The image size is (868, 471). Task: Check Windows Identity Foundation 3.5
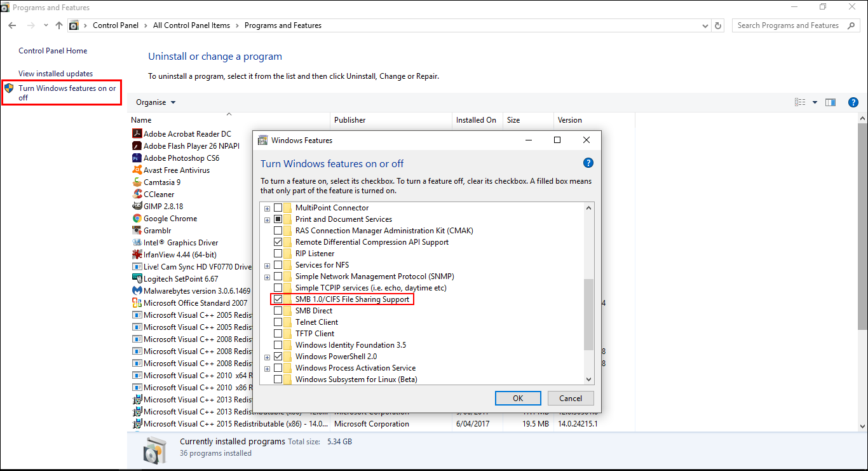point(278,345)
